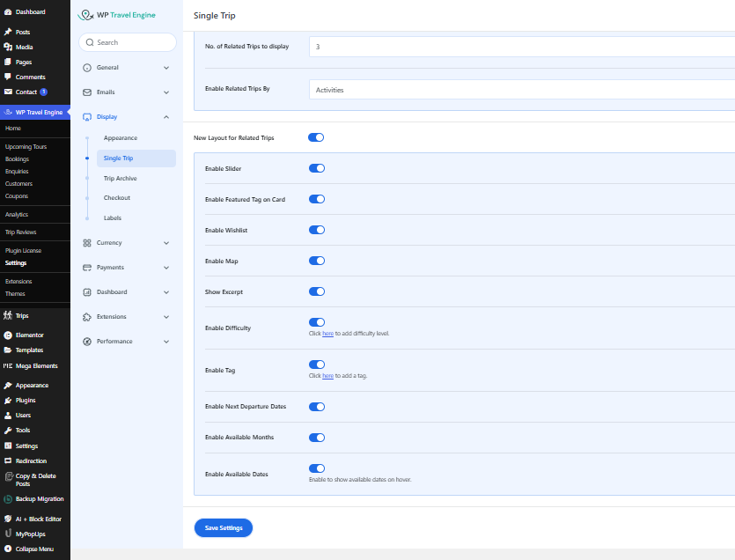Turn off Enable Wishlist switch

pyautogui.click(x=317, y=230)
